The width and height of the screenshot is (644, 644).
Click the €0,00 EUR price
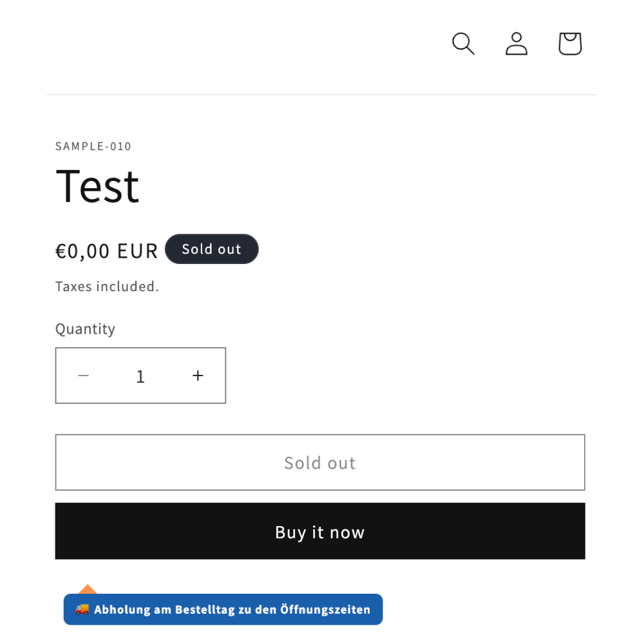point(106,251)
